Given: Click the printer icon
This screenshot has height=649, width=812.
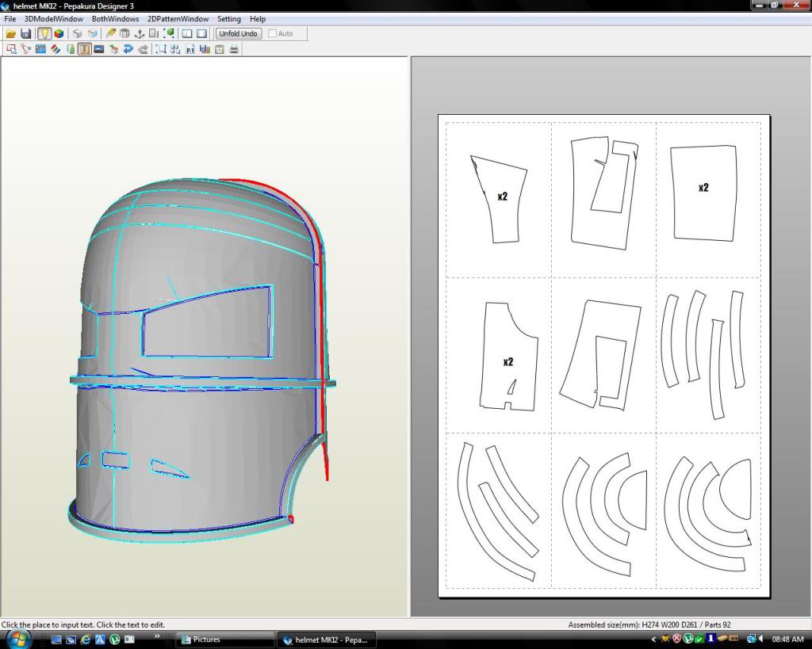Looking at the screenshot, I should (x=234, y=49).
